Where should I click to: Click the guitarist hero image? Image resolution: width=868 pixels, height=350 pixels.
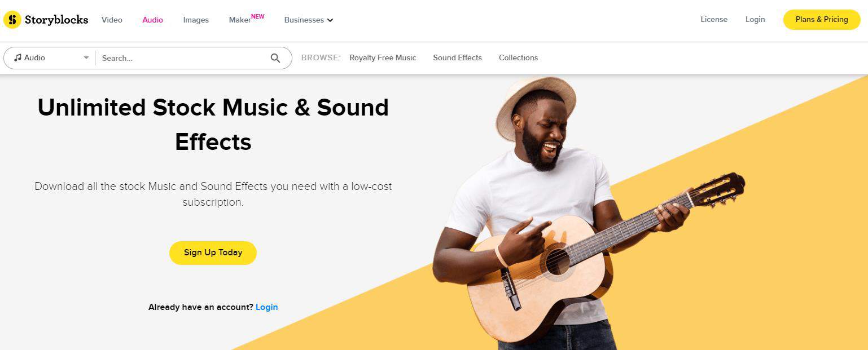[x=587, y=214]
